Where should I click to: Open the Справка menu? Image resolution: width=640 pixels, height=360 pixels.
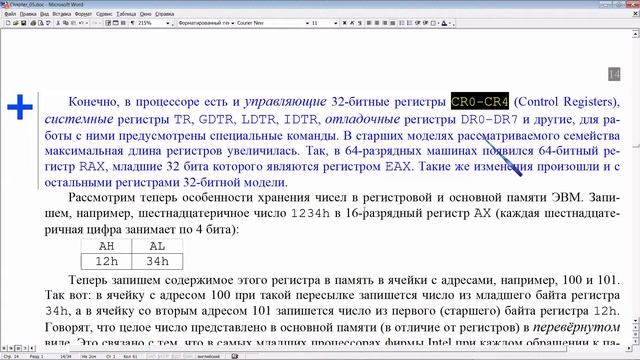[164, 14]
